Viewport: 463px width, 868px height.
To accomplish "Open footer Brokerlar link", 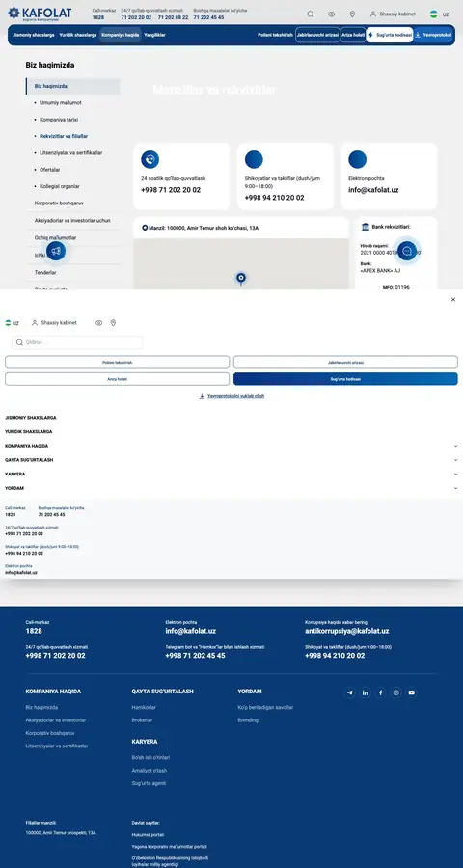I will pos(142,720).
